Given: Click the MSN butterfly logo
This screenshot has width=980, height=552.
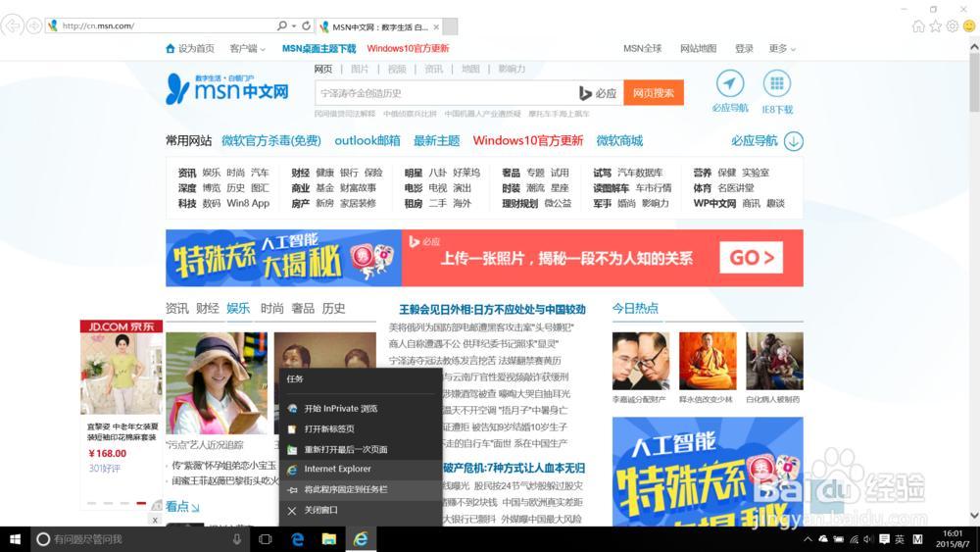Looking at the screenshot, I should tap(176, 89).
